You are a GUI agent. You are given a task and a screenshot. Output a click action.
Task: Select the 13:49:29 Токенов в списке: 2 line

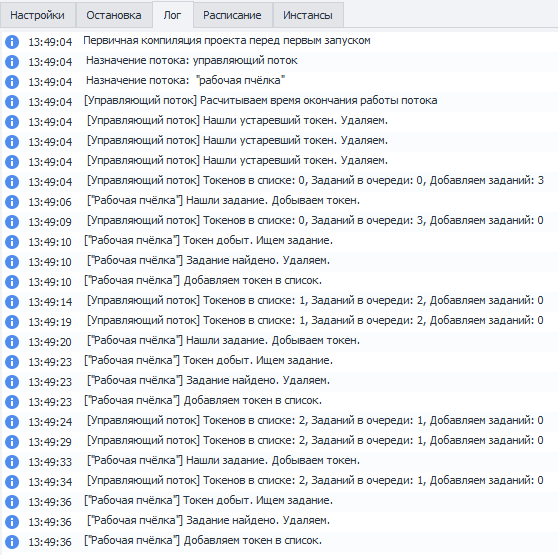pos(279,441)
